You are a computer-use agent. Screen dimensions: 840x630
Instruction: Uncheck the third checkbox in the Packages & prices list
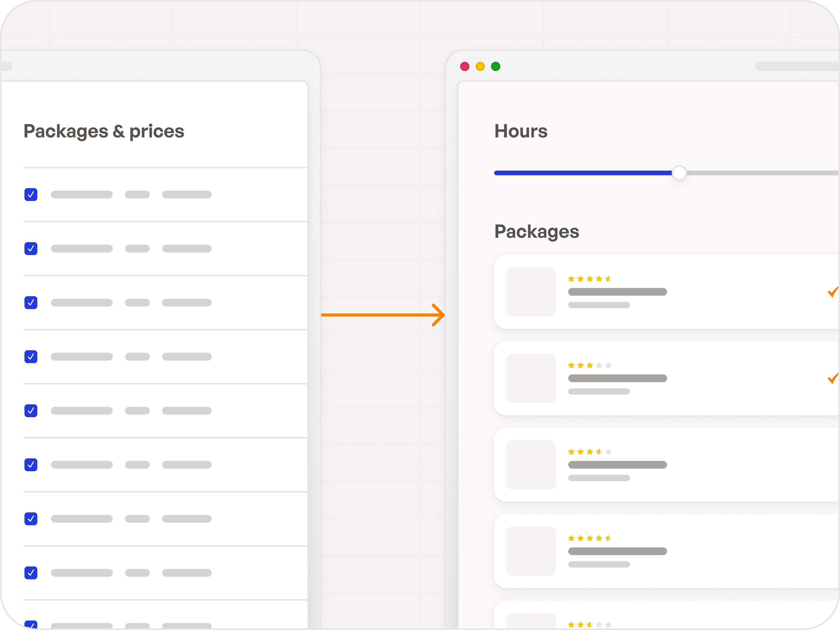(31, 303)
